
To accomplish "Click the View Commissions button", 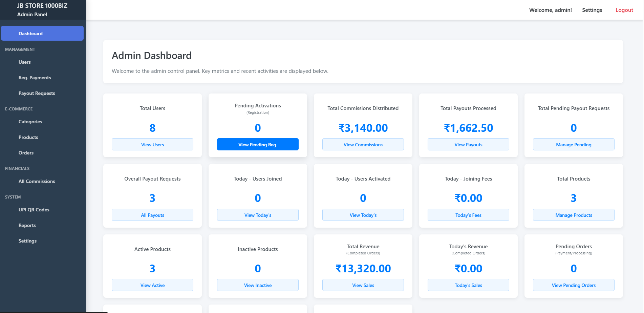I will (x=363, y=145).
